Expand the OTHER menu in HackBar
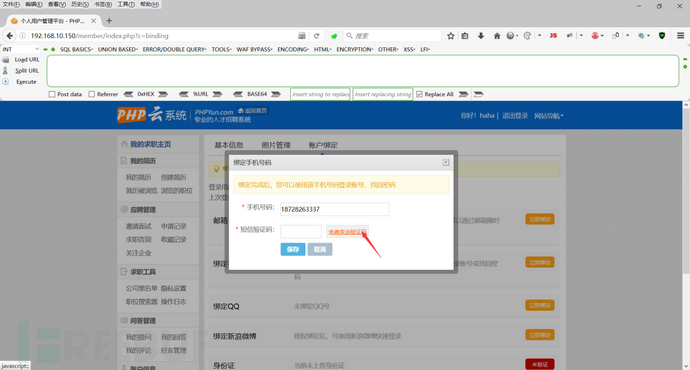The image size is (690, 370). [388, 49]
